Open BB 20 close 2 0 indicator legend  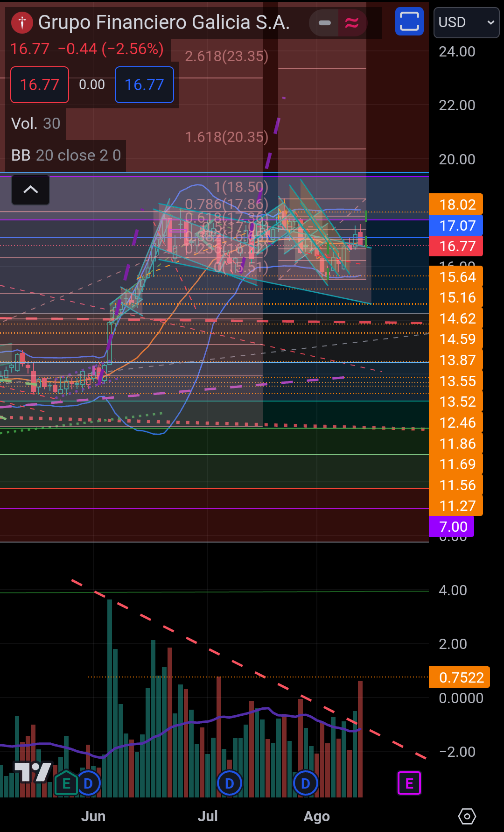tap(66, 155)
